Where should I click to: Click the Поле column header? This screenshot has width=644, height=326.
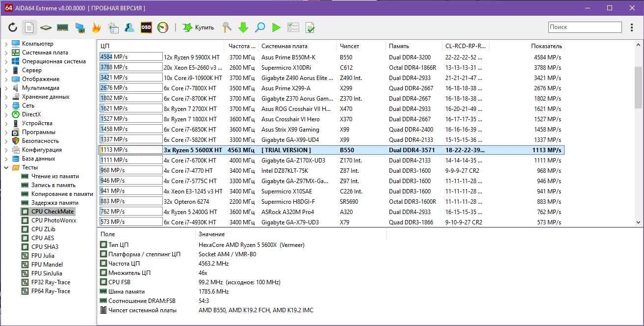[x=146, y=234]
